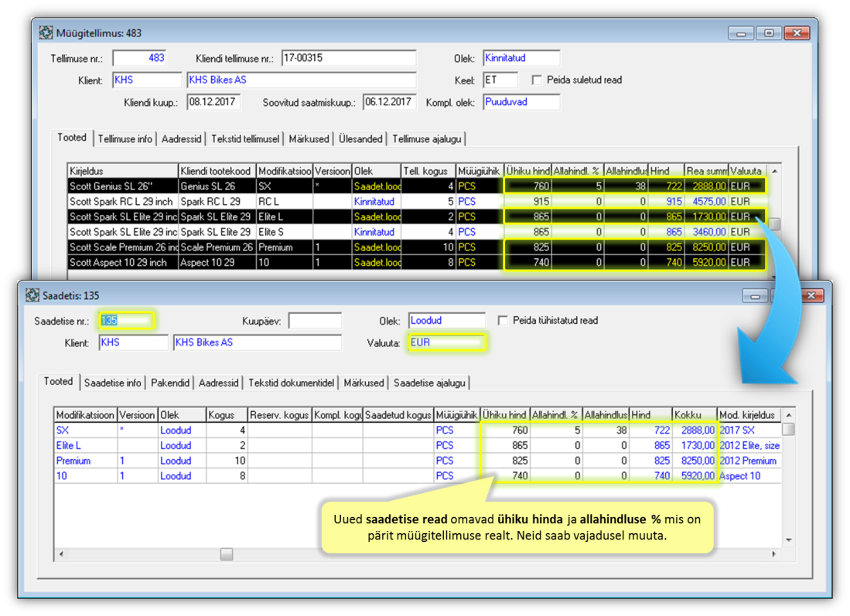Click the Tellimuse nr. field showing 483
The height and width of the screenshot is (616, 850).
(x=139, y=58)
